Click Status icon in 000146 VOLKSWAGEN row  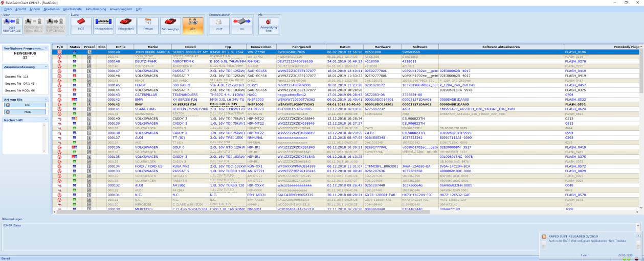(x=75, y=75)
